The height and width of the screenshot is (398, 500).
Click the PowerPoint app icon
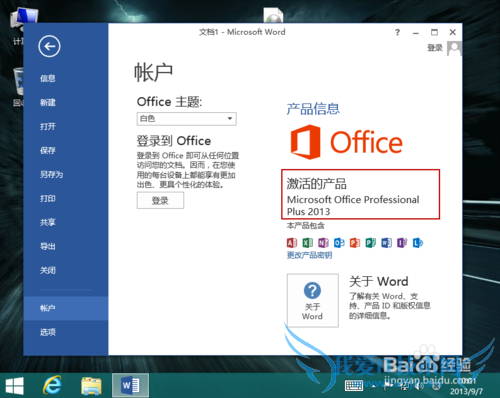[x=355, y=243]
